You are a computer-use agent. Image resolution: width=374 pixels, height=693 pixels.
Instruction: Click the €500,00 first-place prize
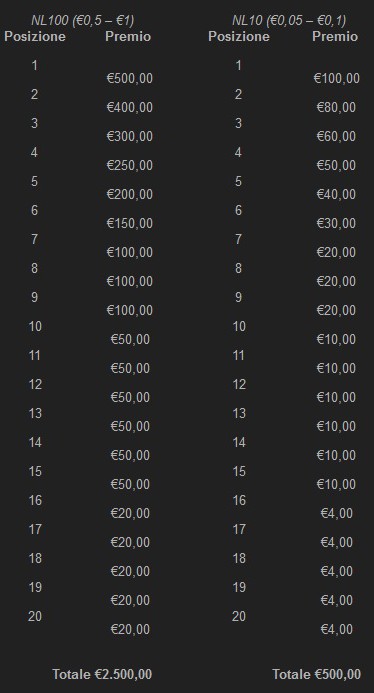pos(130,79)
